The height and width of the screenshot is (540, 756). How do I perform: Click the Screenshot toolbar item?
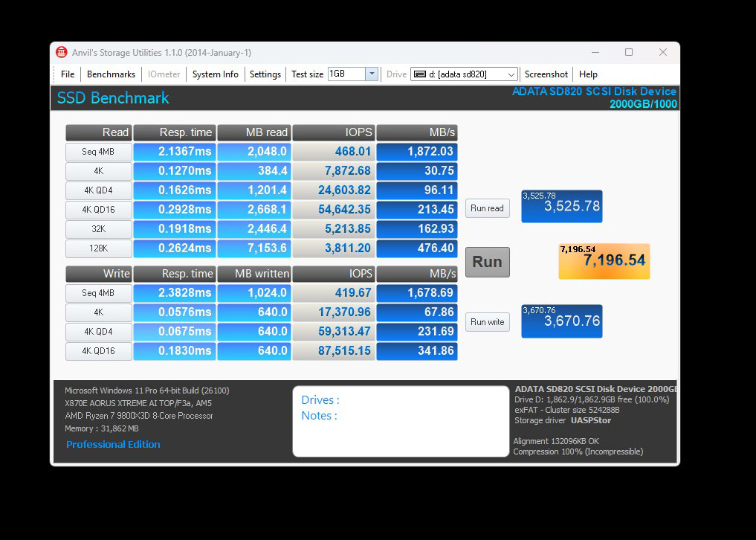546,74
